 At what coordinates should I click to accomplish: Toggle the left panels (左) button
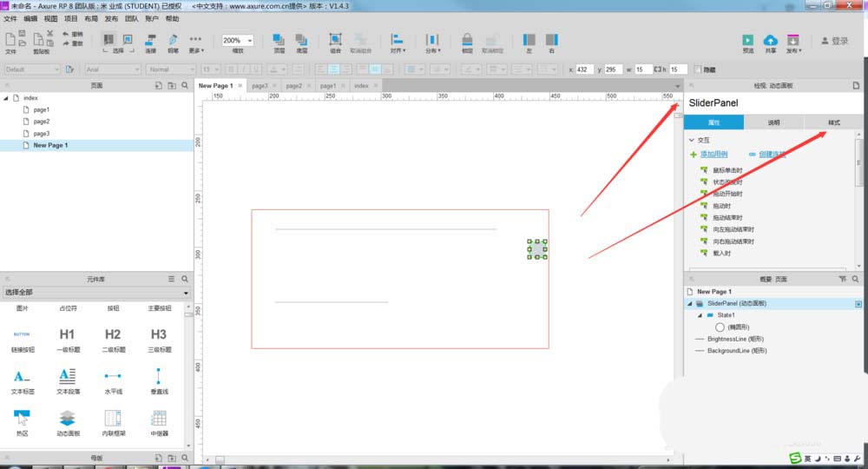tap(529, 43)
